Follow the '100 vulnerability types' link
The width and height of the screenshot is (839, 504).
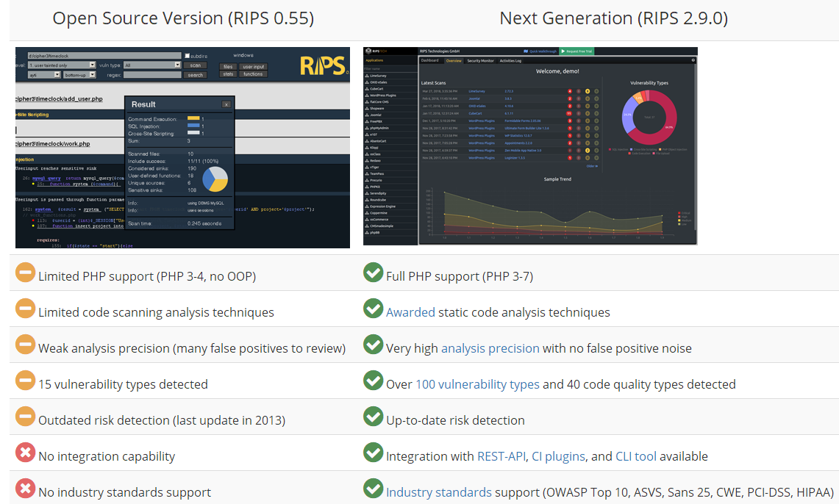tap(477, 384)
